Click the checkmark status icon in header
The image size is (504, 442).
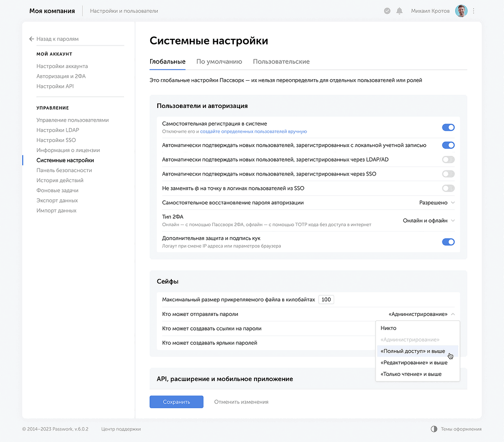click(x=387, y=11)
